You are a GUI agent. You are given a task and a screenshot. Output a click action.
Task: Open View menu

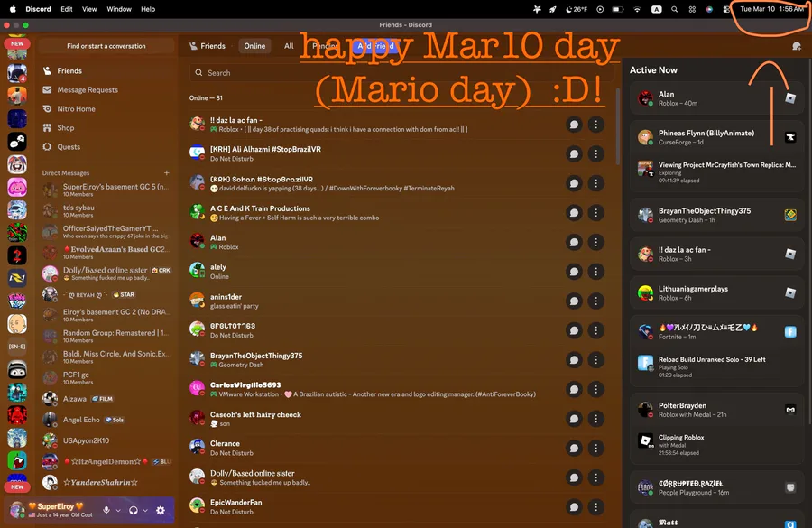89,9
